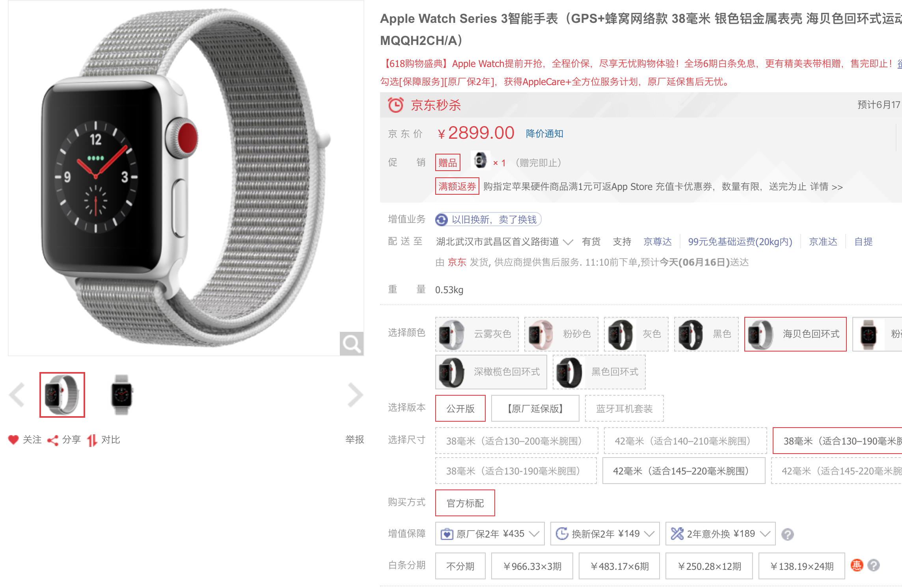Click the heart 关注 icon
The height and width of the screenshot is (588, 902).
coord(13,439)
